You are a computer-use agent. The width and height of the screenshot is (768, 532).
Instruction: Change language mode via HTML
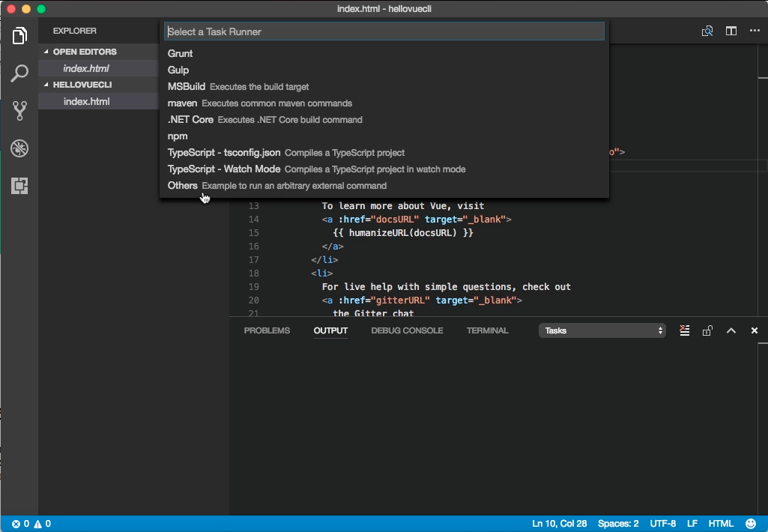coord(721,524)
